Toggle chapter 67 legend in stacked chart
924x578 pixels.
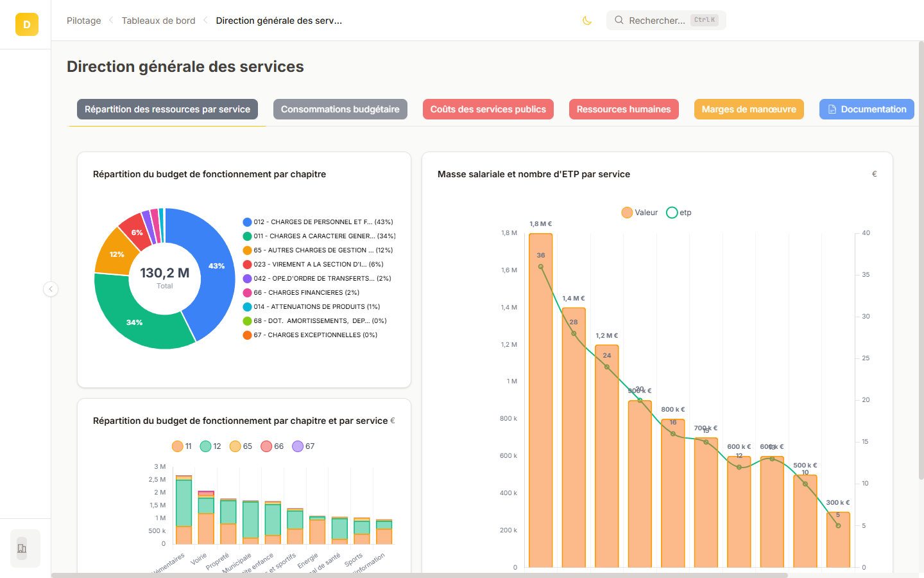tap(304, 446)
